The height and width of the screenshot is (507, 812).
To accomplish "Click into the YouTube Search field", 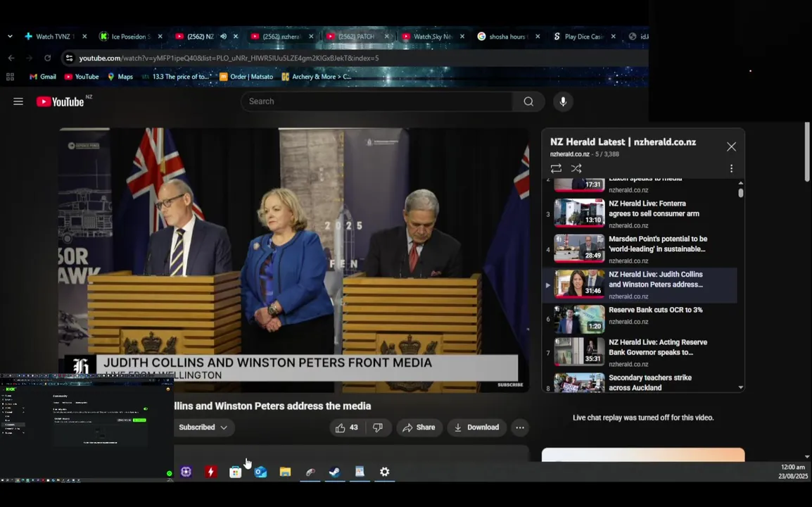I will point(378,101).
